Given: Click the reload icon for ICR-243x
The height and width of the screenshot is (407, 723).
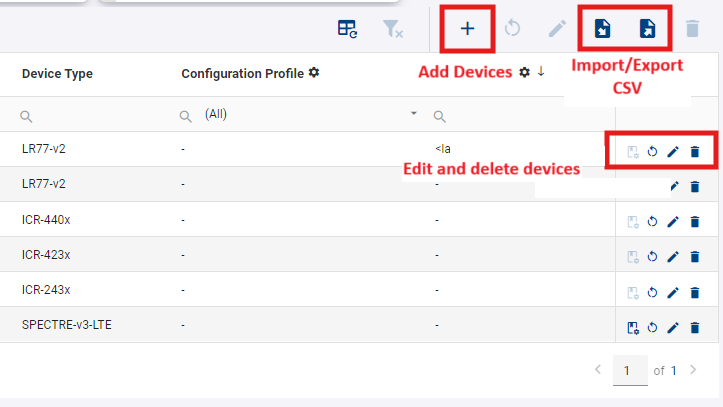Looking at the screenshot, I should point(652,292).
